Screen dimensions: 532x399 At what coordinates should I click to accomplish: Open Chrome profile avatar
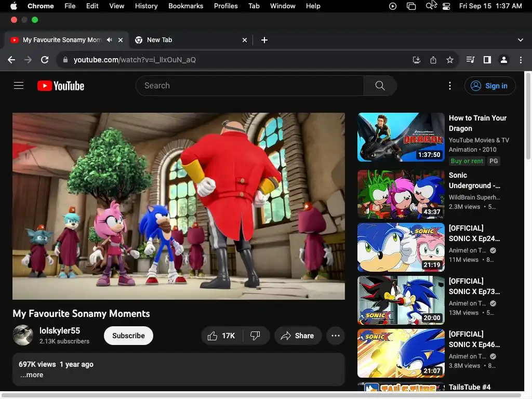click(504, 60)
